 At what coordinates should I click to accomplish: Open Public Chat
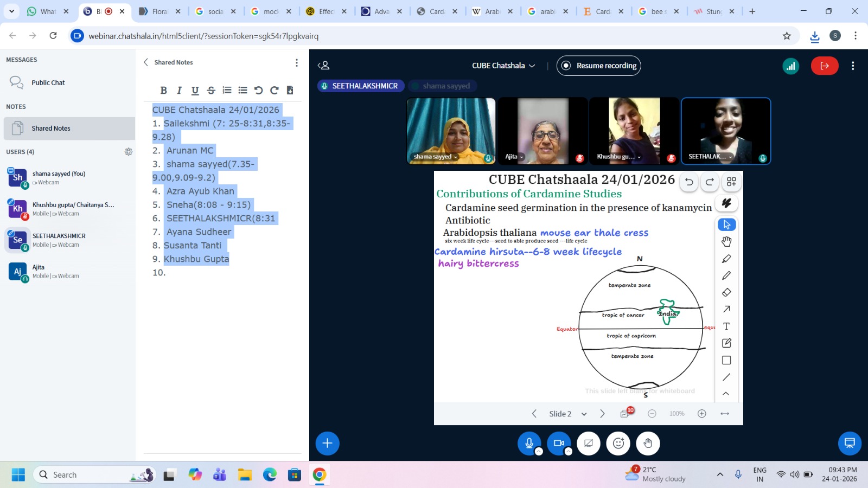click(x=48, y=82)
